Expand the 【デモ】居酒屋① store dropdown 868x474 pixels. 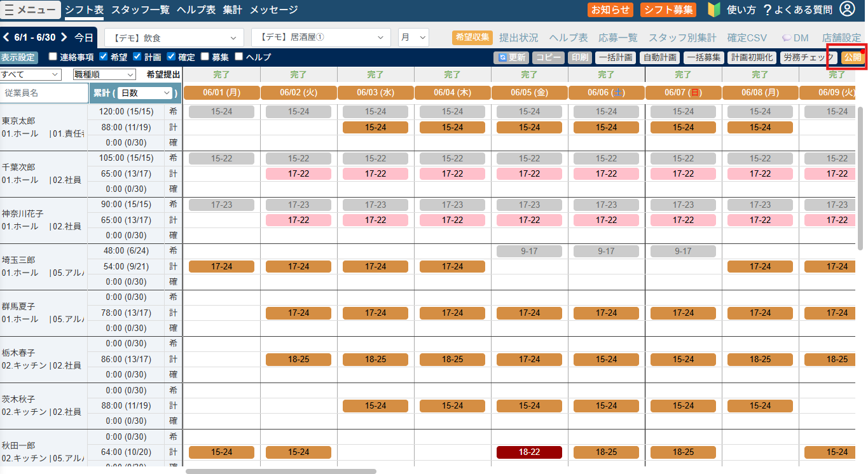click(x=321, y=37)
